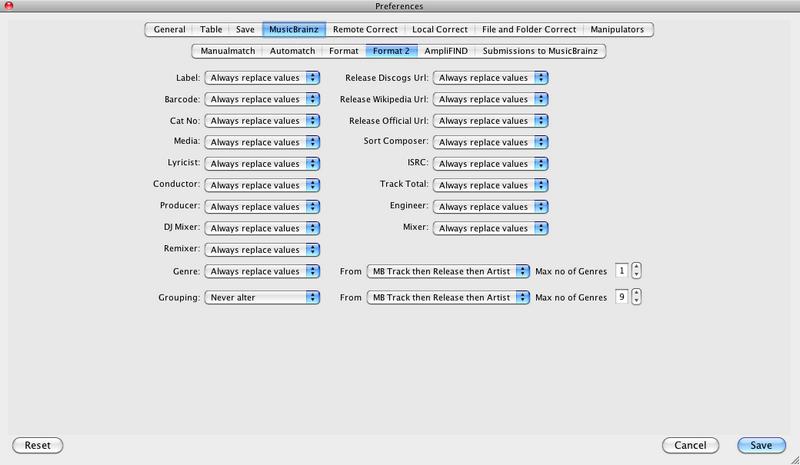Screen dimensions: 800x465
Task: Close the Preferences window using red button
Action: tap(8, 8)
